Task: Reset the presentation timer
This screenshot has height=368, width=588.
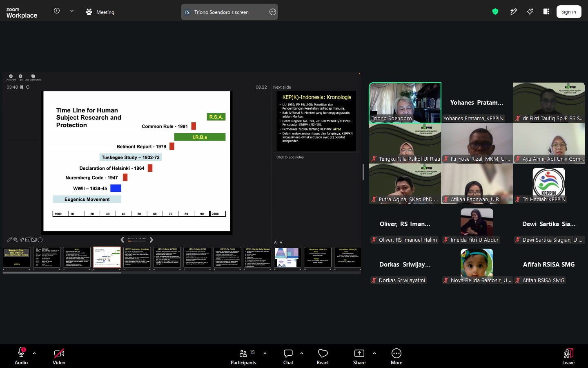Action: 28,87
